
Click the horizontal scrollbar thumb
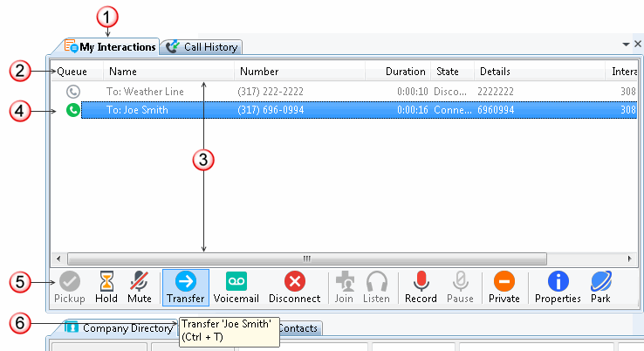(306, 259)
